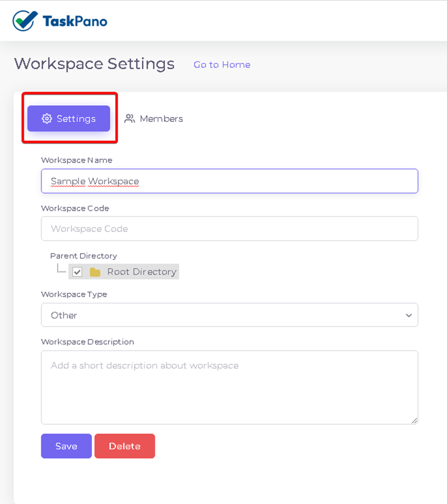This screenshot has width=447, height=504.
Task: Delete the workspace with the red button
Action: [x=125, y=446]
